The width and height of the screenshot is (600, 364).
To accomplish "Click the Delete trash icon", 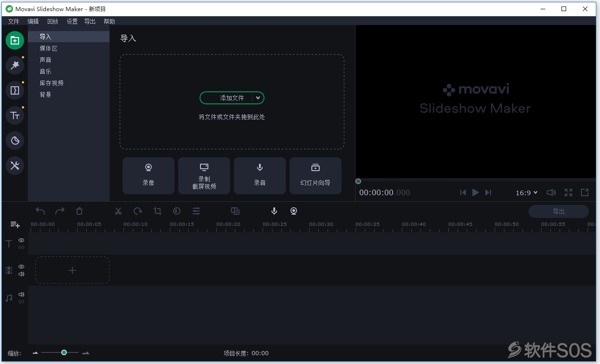I will click(79, 211).
